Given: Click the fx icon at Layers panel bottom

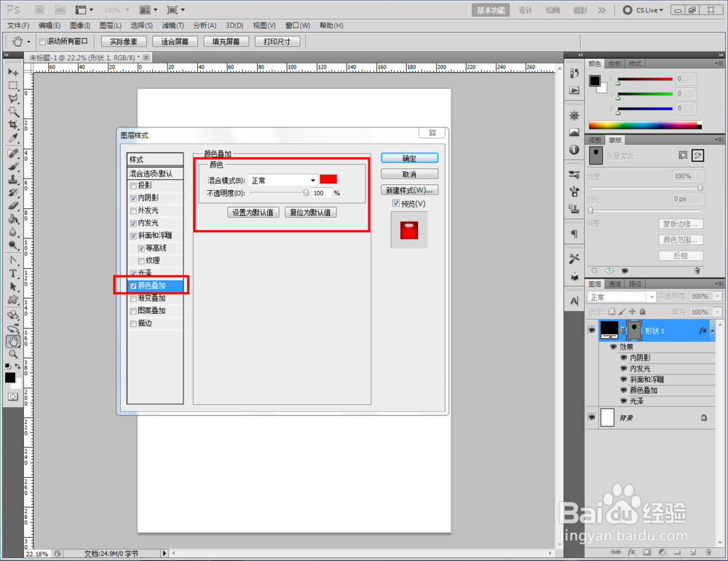Looking at the screenshot, I should [631, 552].
